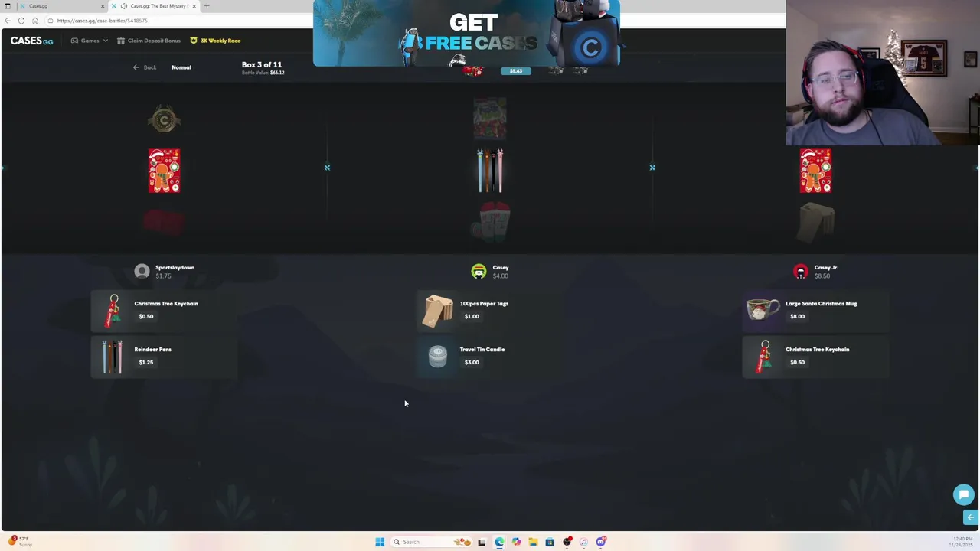Select Sportslaydown's Christmas Tree Keychain item
The width and height of the screenshot is (980, 551).
pyautogui.click(x=164, y=310)
